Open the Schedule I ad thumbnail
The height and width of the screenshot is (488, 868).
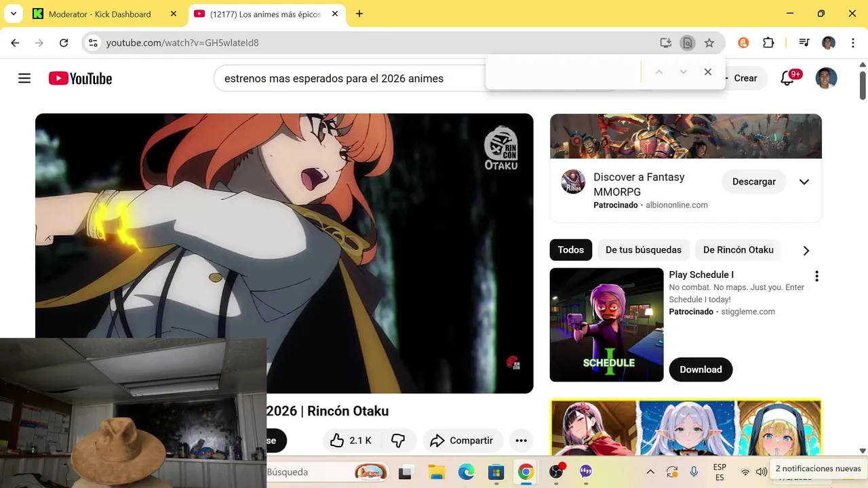click(606, 325)
